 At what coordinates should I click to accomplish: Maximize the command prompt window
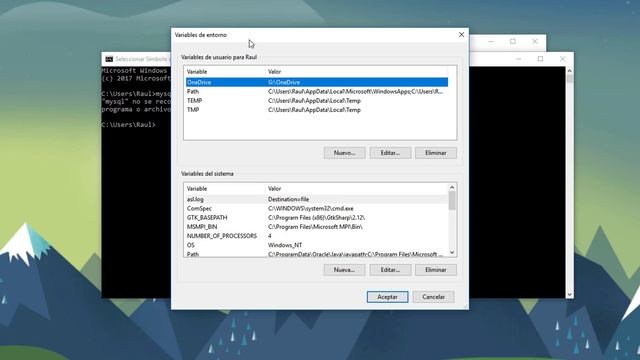tap(540, 59)
